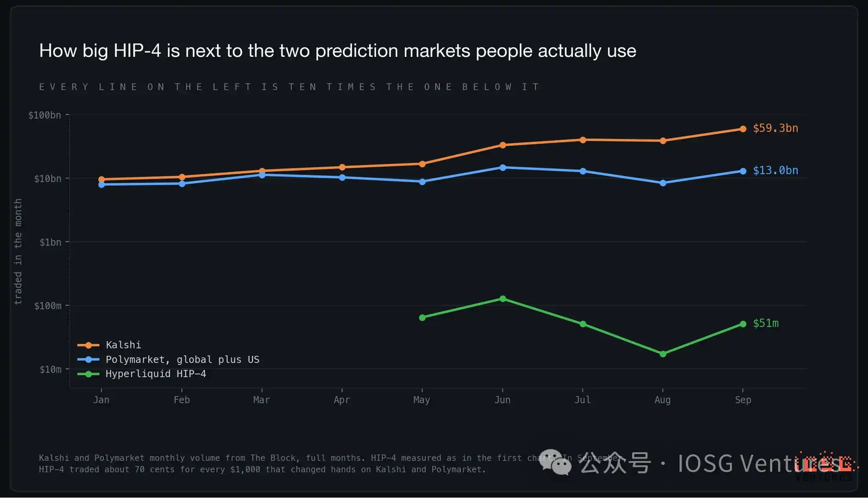Click the Kalshi June data point
This screenshot has width=868, height=498.
click(502, 145)
